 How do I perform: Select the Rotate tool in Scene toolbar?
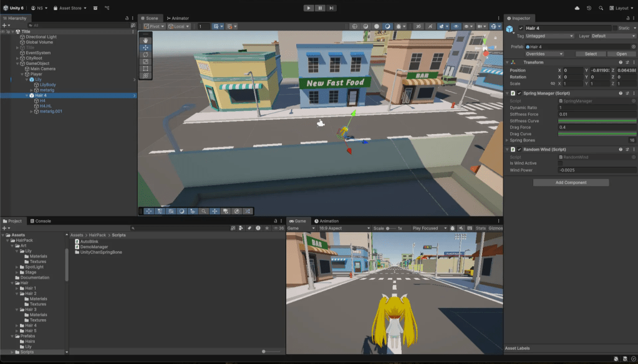click(146, 54)
